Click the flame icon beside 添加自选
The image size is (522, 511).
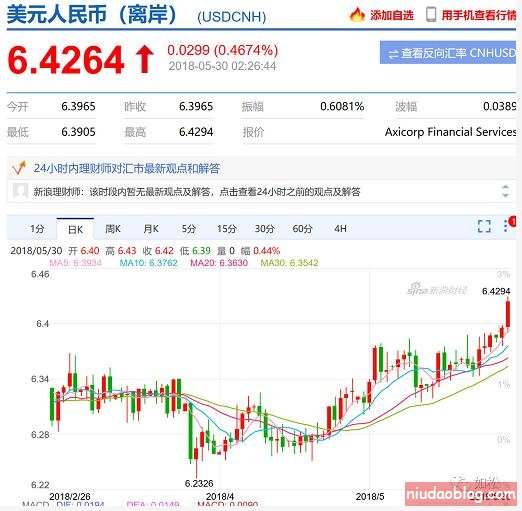point(357,15)
